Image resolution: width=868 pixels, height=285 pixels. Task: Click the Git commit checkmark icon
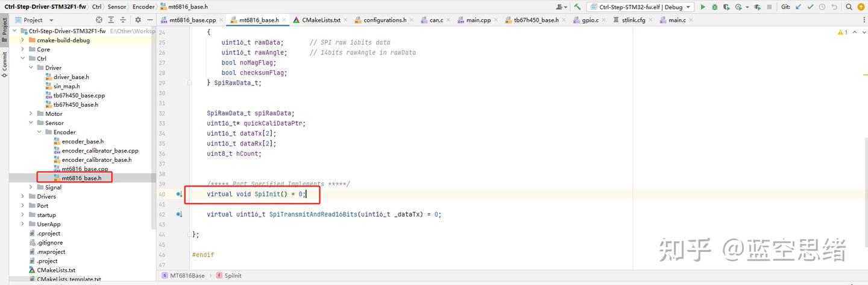[x=811, y=7]
